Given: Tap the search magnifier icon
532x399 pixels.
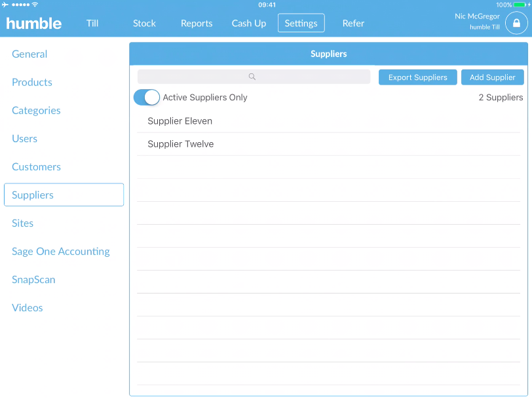Looking at the screenshot, I should pos(252,77).
